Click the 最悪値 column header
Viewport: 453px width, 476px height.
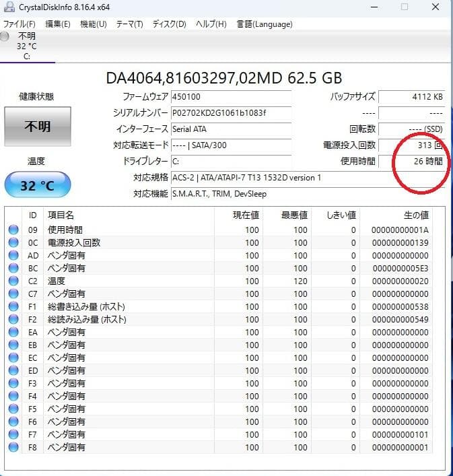[287, 215]
